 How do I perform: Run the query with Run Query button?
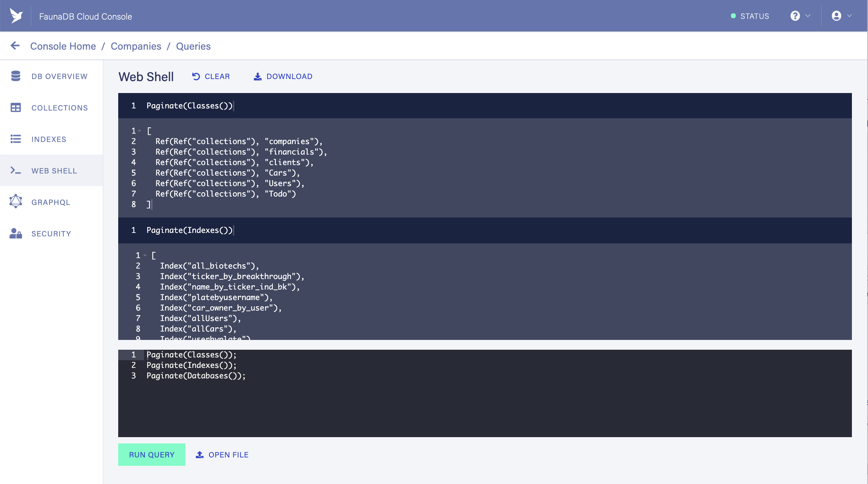pyautogui.click(x=152, y=455)
